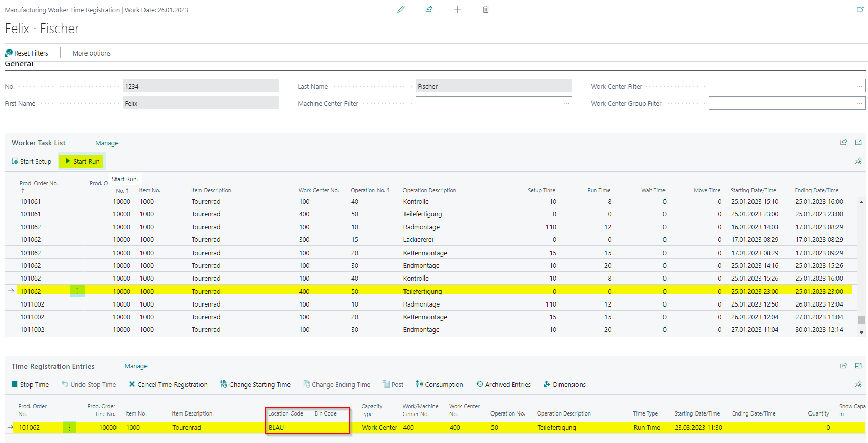
Task: Click the plus icon to add new
Action: pos(457,9)
